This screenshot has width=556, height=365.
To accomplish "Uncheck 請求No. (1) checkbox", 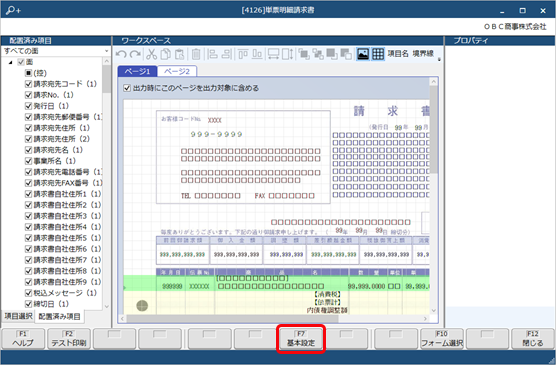I will (28, 95).
